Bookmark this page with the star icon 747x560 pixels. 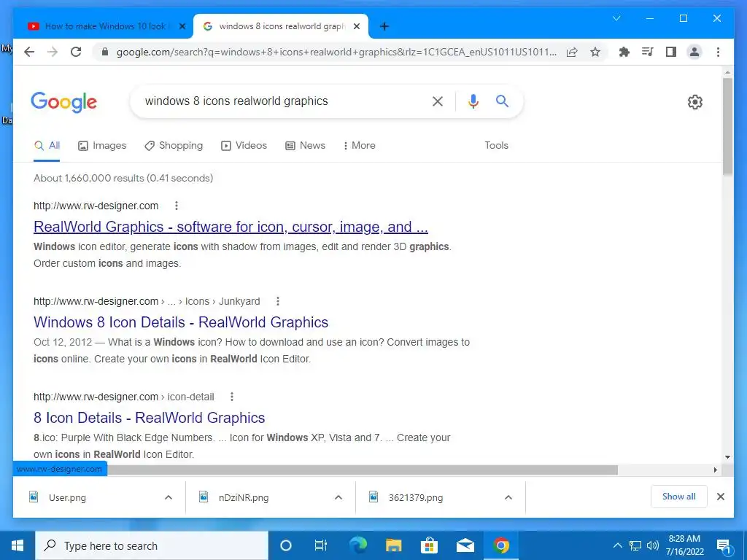[595, 52]
